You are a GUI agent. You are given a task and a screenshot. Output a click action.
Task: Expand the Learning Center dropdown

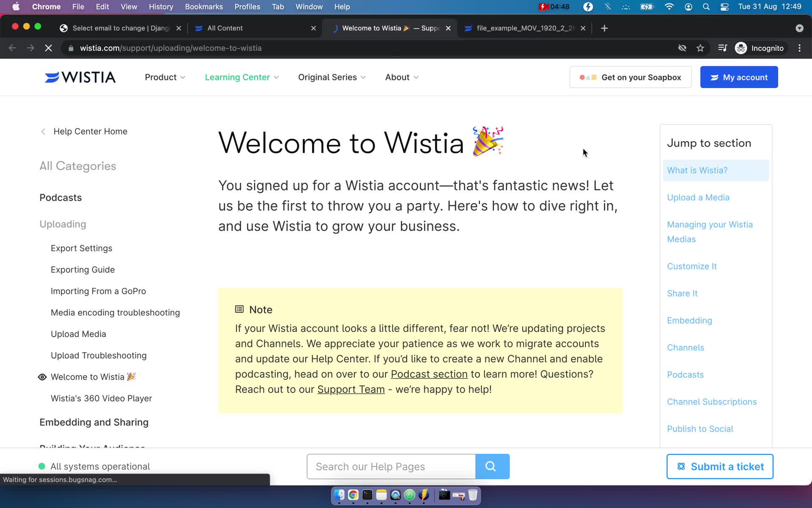pyautogui.click(x=242, y=77)
